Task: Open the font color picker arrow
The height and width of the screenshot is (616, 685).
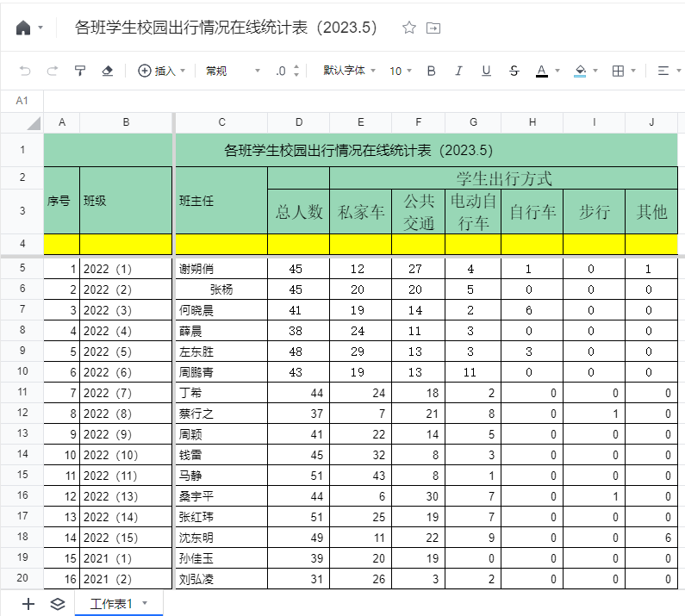Action: point(557,71)
